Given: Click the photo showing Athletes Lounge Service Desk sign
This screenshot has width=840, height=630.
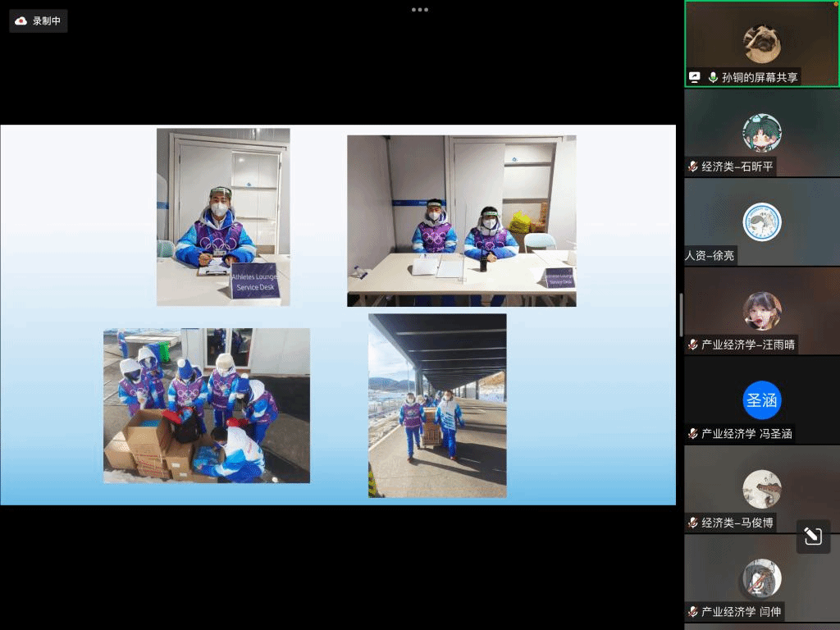Looking at the screenshot, I should pos(223,217).
